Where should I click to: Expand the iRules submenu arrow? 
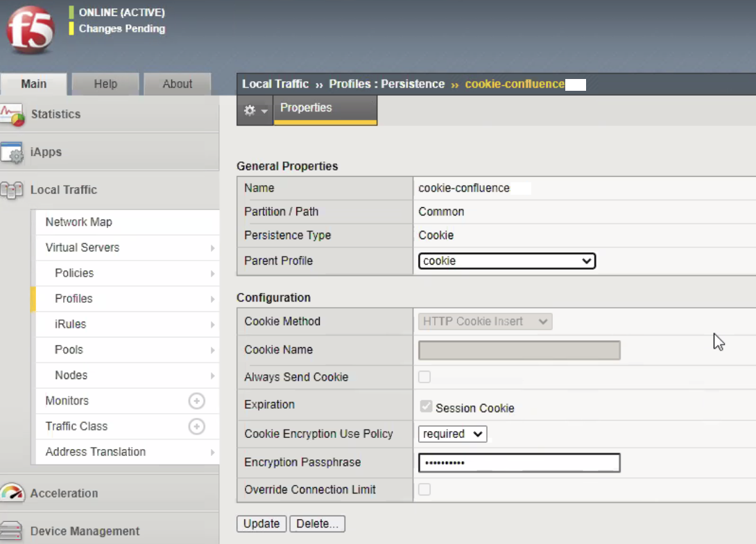(213, 324)
